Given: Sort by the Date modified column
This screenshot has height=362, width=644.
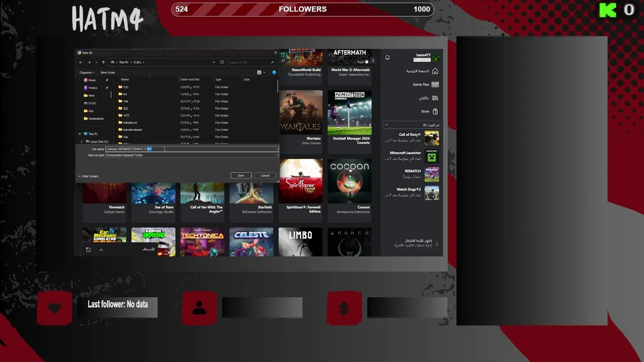Looking at the screenshot, I should [x=190, y=79].
